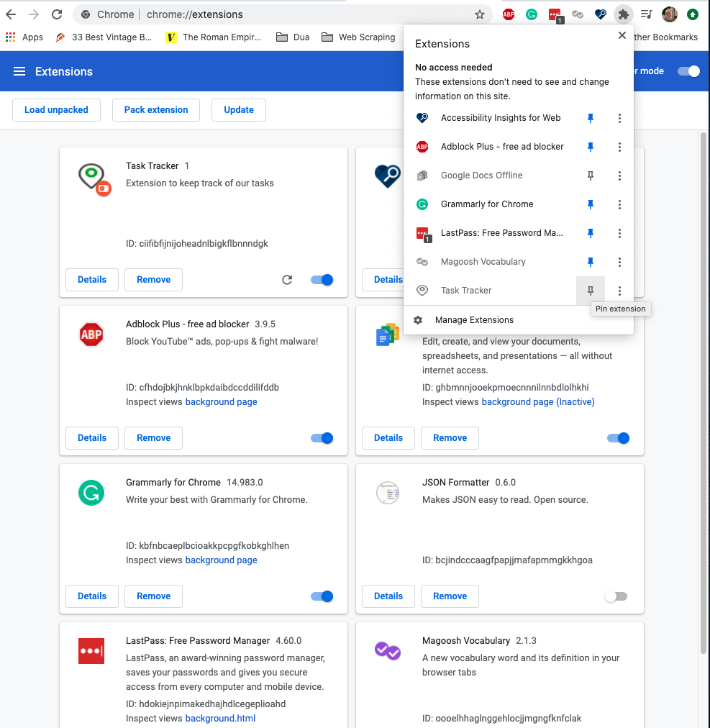Select Grammarly for Chrome in popup list
The height and width of the screenshot is (728, 710).
[490, 204]
